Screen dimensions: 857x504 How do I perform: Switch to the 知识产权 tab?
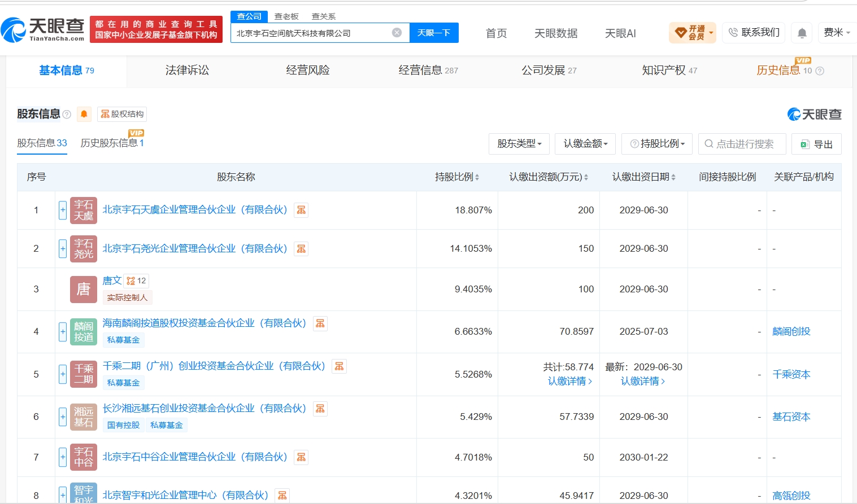[669, 71]
